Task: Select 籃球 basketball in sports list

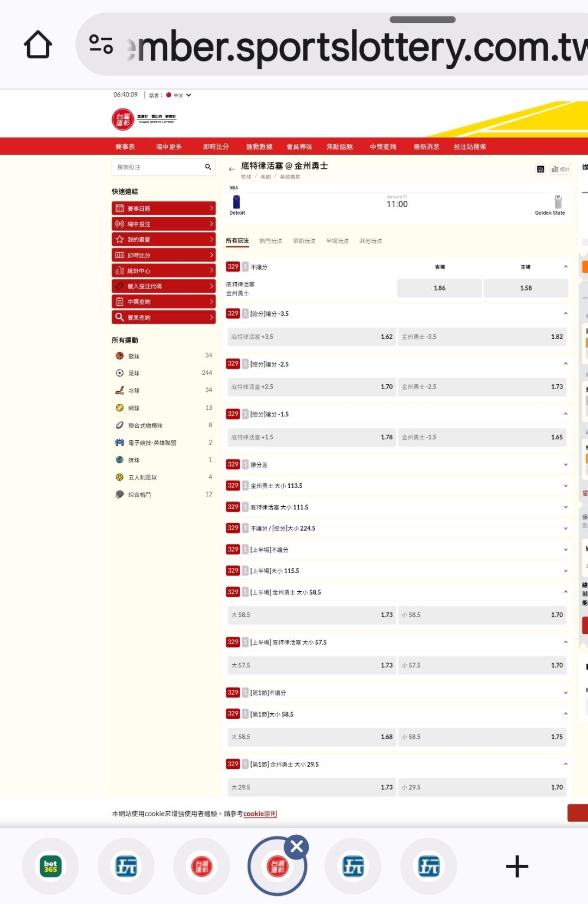Action: (163, 356)
